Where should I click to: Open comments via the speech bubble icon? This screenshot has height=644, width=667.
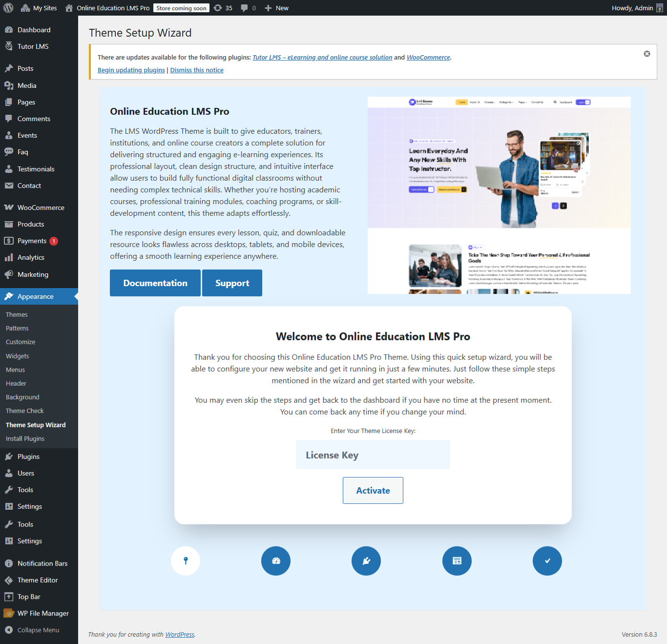click(x=244, y=7)
